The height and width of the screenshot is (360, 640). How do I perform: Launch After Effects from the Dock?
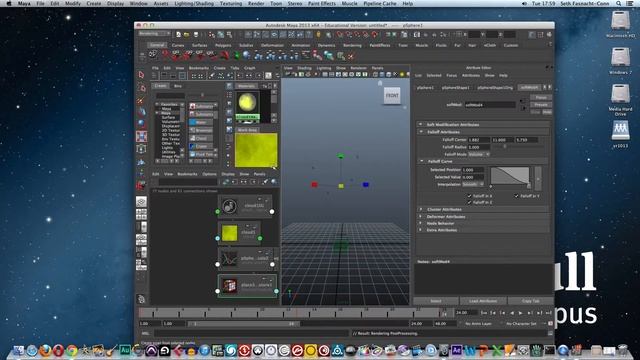[x=457, y=350]
